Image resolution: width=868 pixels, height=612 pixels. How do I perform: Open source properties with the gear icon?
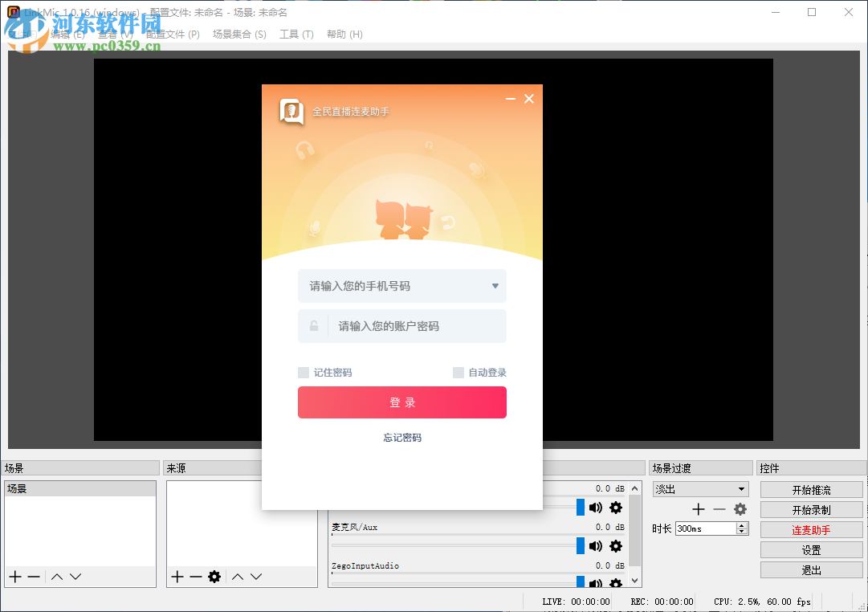[214, 576]
